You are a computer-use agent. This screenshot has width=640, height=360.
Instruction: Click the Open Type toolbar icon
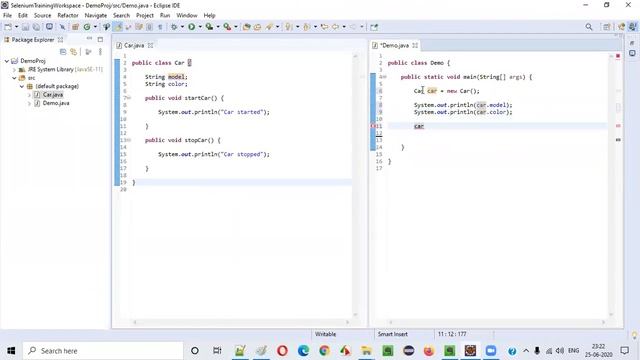246,27
